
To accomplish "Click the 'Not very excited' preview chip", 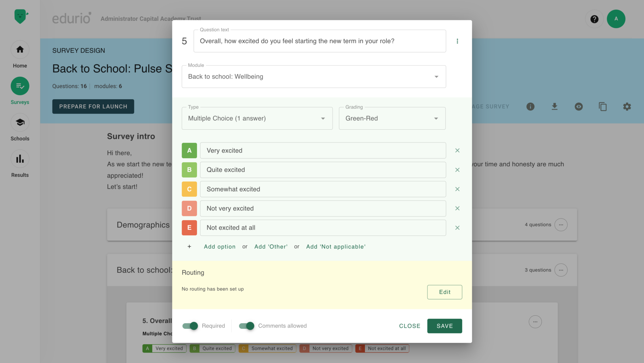I will (326, 348).
